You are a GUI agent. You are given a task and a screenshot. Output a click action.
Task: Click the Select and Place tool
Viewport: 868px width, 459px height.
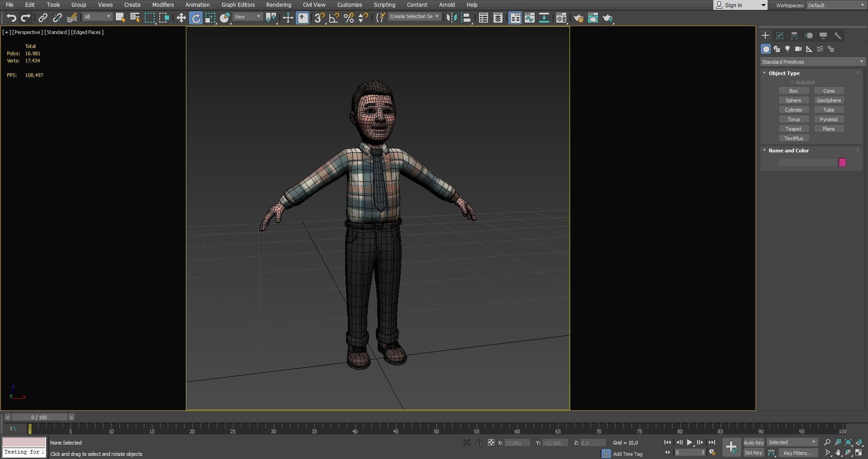point(225,18)
